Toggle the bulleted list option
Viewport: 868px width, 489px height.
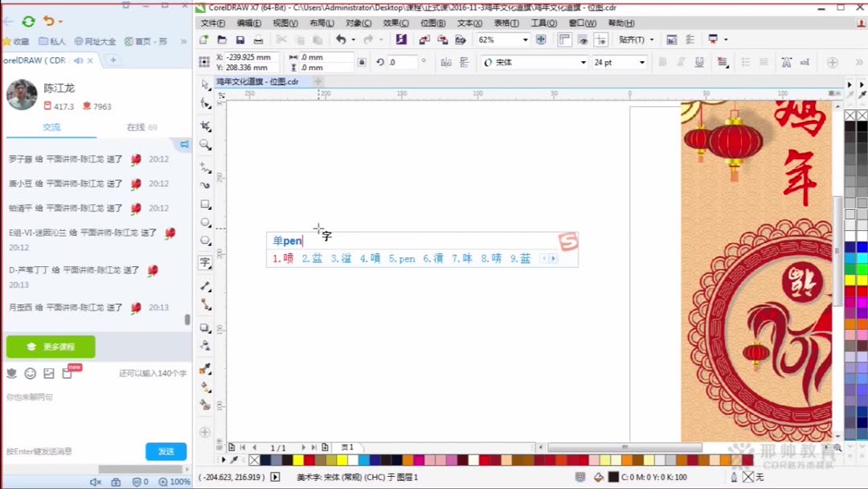pos(747,62)
